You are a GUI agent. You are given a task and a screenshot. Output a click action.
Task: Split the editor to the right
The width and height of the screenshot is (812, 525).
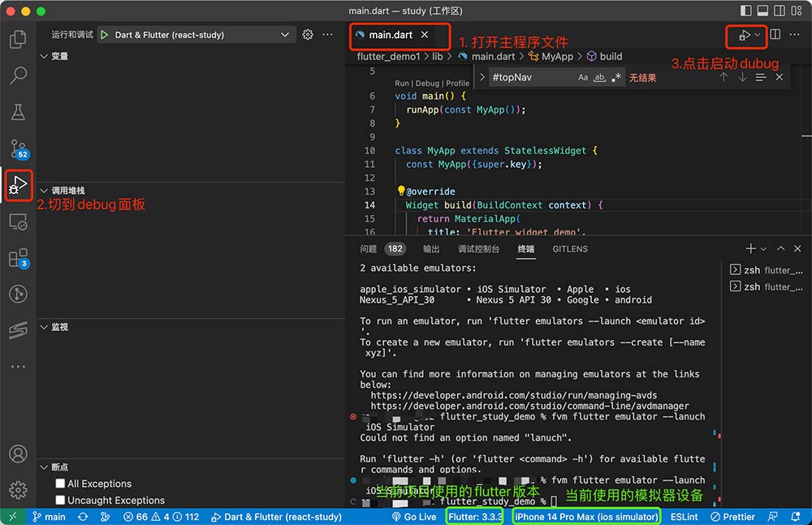tap(775, 35)
